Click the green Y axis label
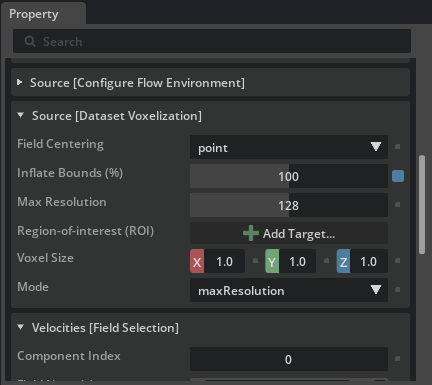Image resolution: width=432 pixels, height=385 pixels. point(272,261)
